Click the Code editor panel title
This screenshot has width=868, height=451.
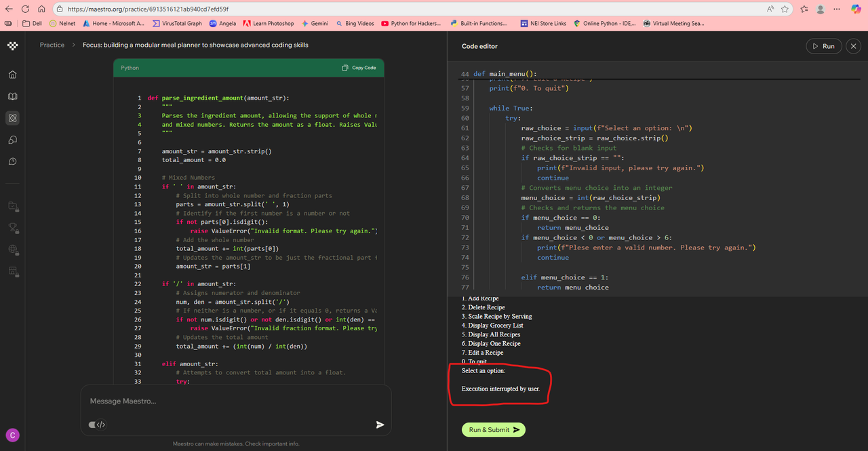[x=479, y=46]
